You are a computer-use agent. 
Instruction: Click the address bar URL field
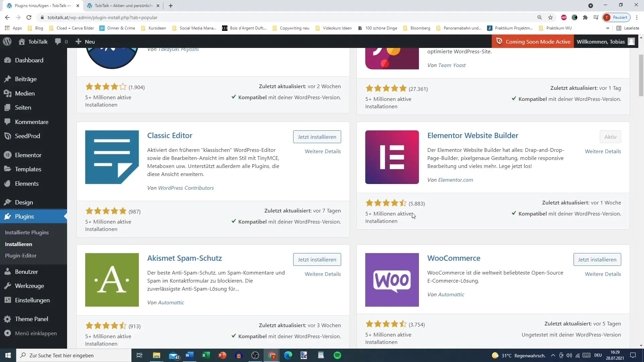point(288,17)
